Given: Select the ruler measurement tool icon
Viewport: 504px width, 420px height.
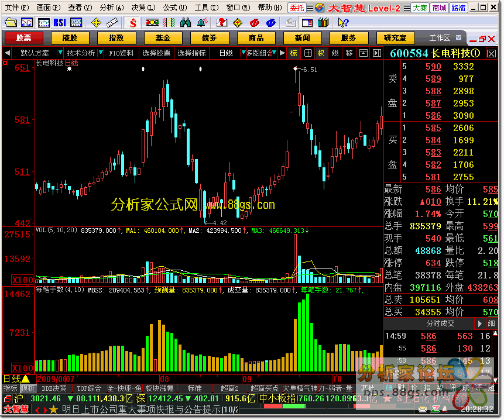Looking at the screenshot, I should click(112, 23).
